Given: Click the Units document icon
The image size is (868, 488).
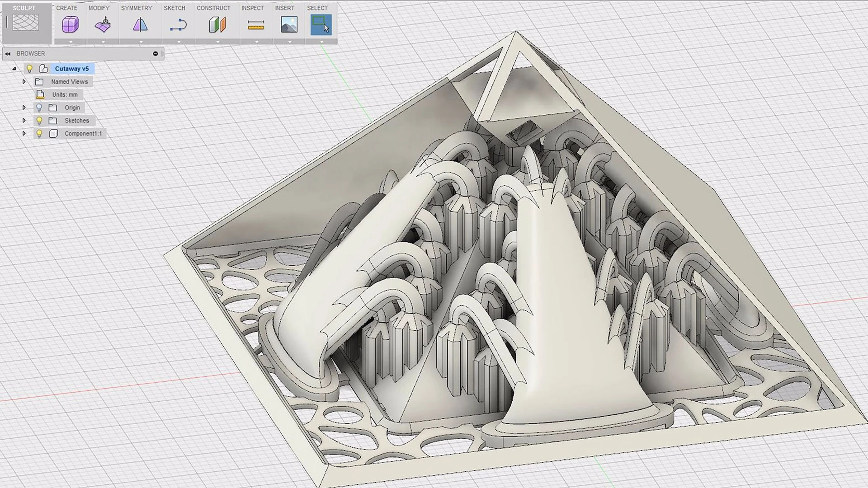Looking at the screenshot, I should 40,94.
